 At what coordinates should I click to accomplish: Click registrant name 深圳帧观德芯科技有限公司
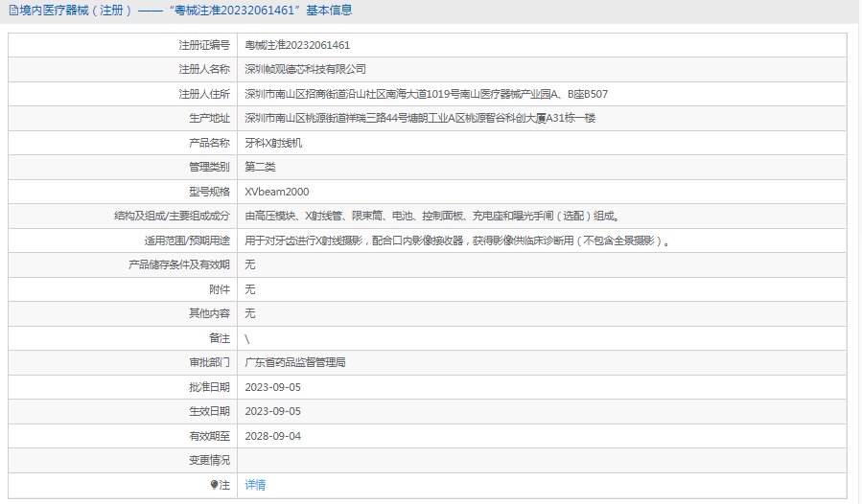[305, 69]
